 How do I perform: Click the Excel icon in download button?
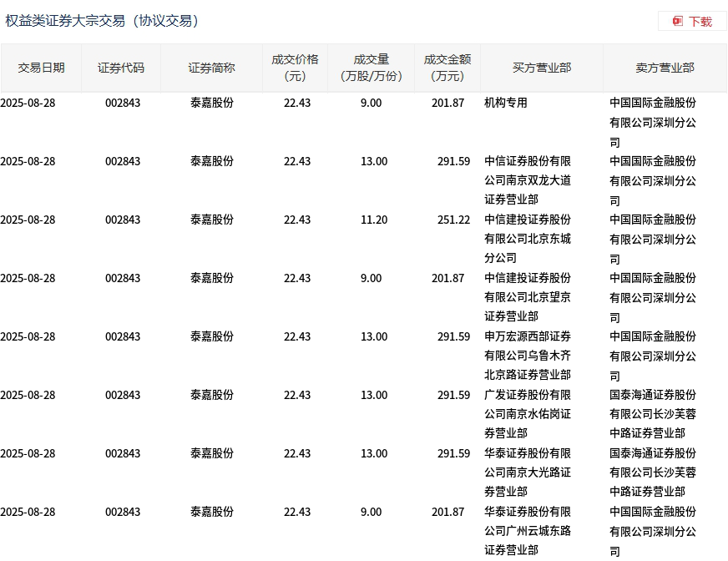click(678, 22)
